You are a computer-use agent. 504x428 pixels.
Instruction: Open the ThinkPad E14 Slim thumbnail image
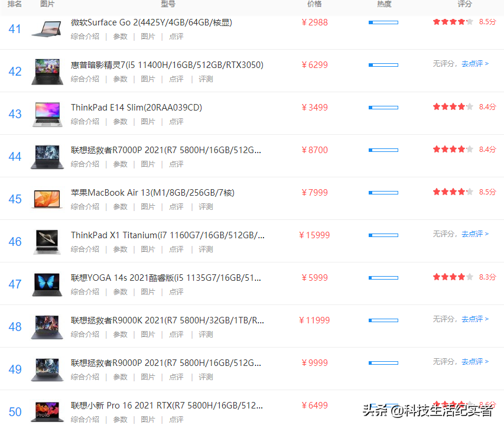pos(47,114)
